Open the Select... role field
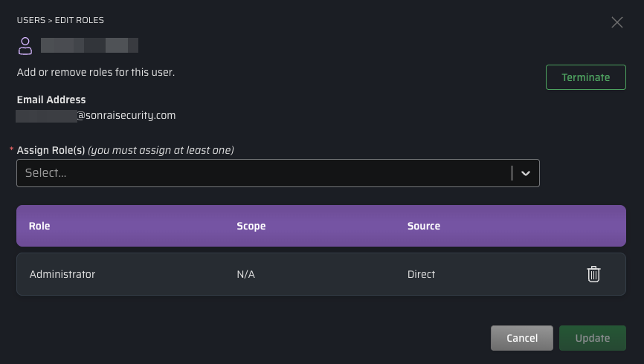Image resolution: width=644 pixels, height=364 pixels. coord(260,173)
